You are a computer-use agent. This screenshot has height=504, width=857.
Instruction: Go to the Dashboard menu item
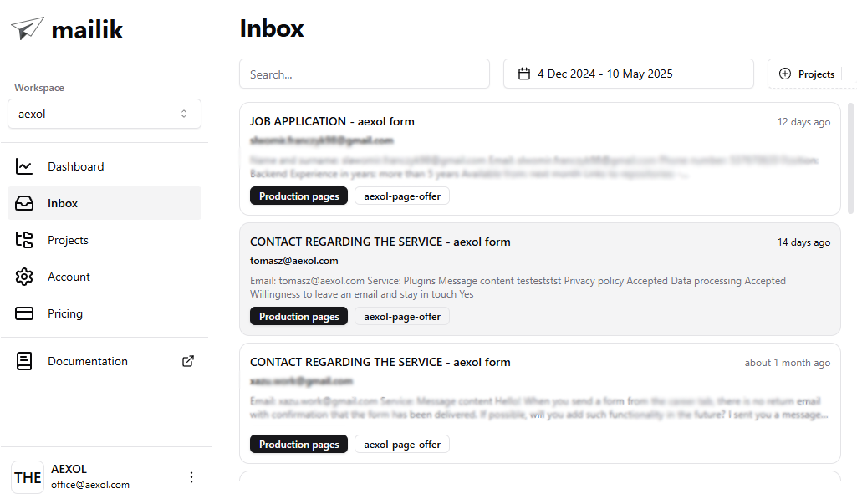click(x=75, y=166)
